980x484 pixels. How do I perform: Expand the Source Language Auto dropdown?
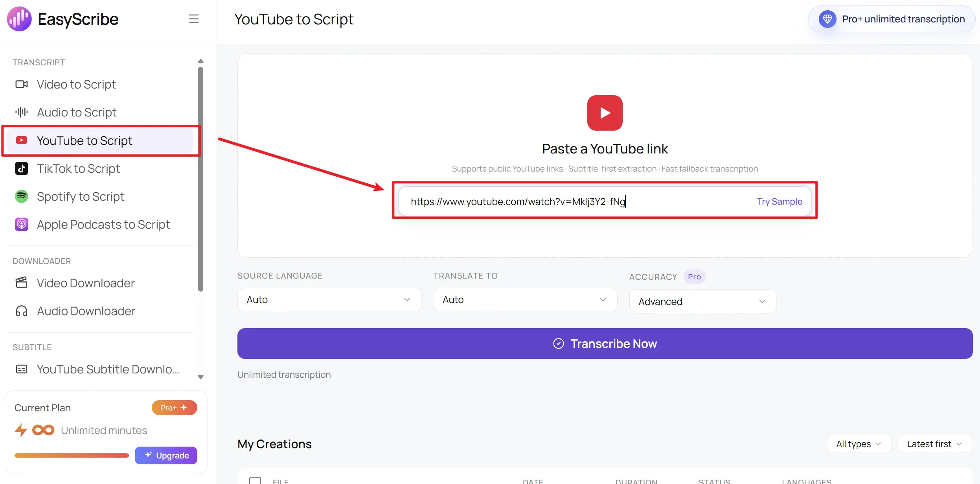(x=329, y=299)
